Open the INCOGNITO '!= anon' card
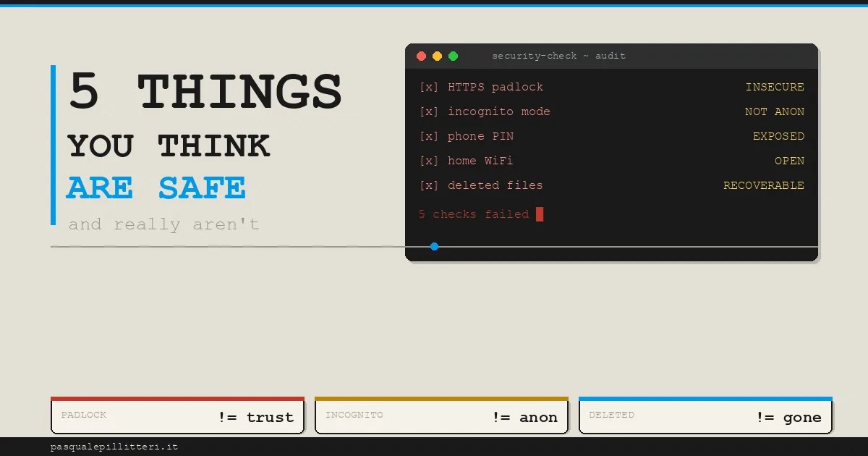Viewport: 868px width, 456px height. point(441,415)
